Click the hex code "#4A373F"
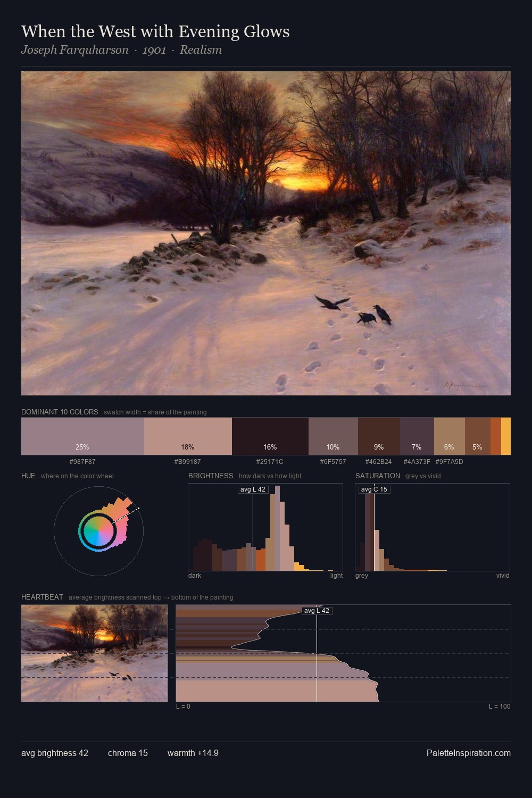 tap(417, 462)
